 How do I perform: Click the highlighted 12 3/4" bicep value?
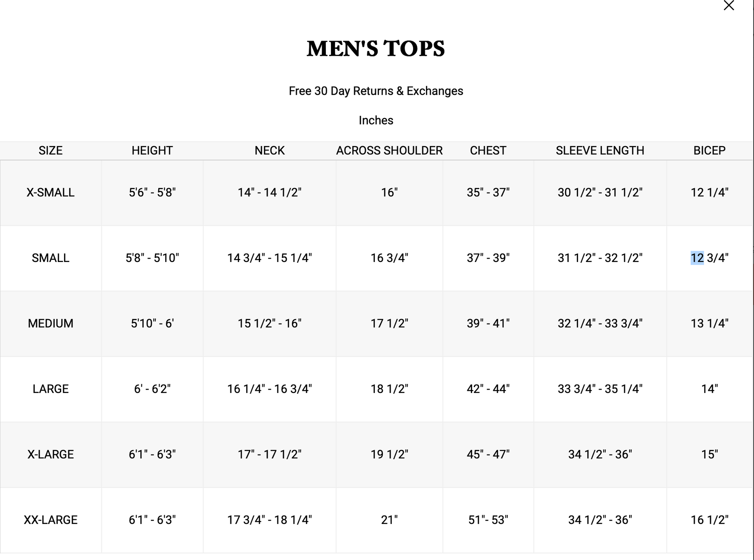tap(709, 258)
